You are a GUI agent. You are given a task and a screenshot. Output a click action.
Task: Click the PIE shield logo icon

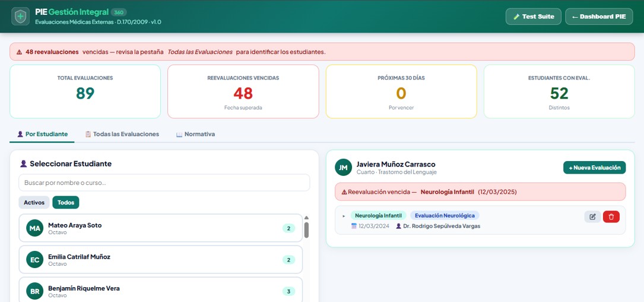pos(21,17)
